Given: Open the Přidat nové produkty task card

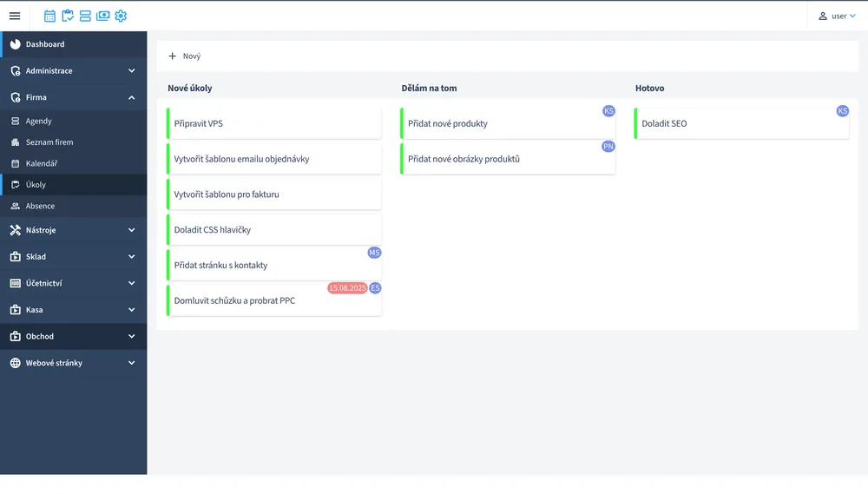Looking at the screenshot, I should click(508, 123).
